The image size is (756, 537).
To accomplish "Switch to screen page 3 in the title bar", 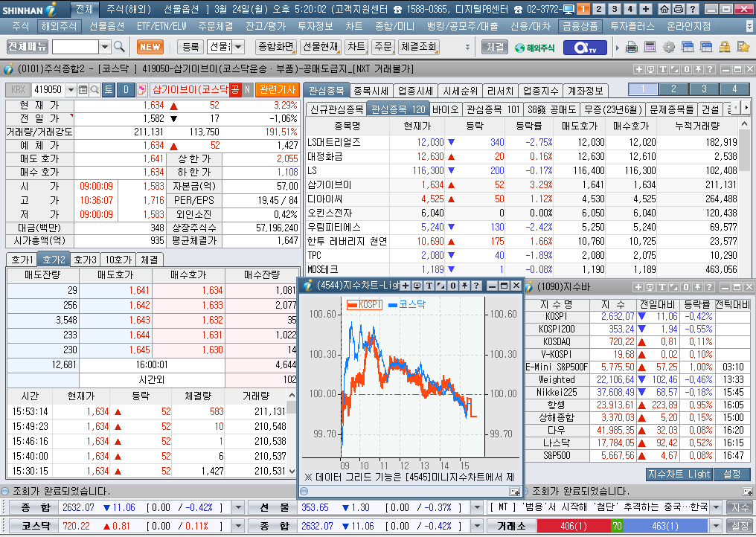I will click(x=615, y=9).
